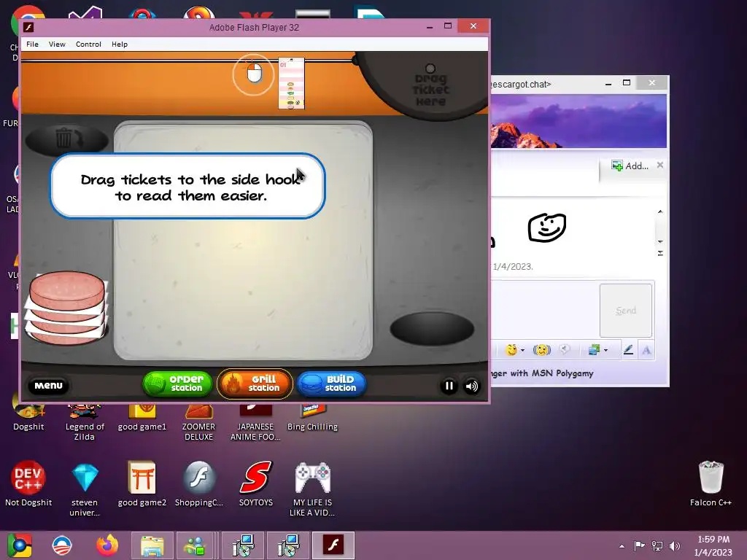Go to the Order Station
The width and height of the screenshot is (747, 560).
click(x=178, y=384)
